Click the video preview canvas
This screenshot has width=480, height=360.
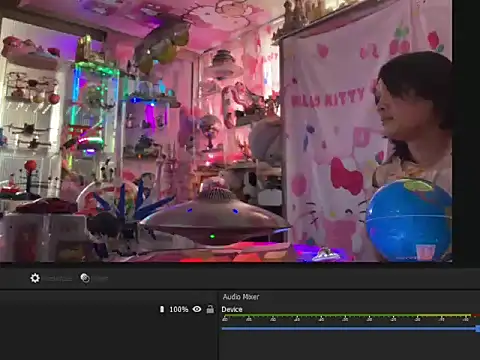click(226, 131)
